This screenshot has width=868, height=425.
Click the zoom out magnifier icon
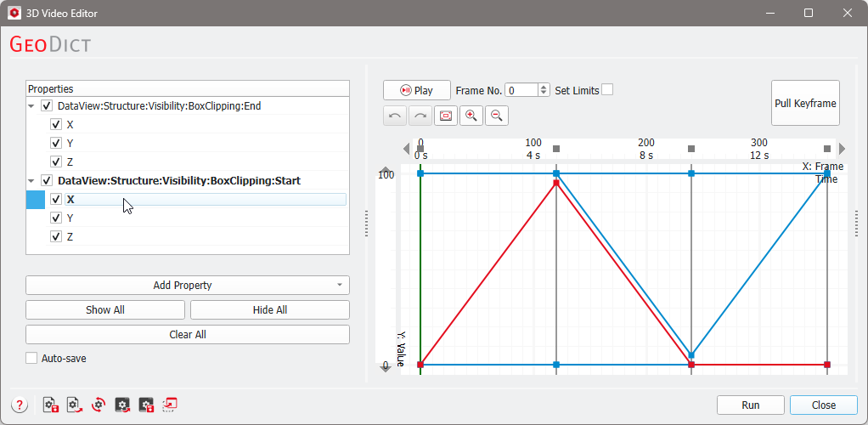497,116
